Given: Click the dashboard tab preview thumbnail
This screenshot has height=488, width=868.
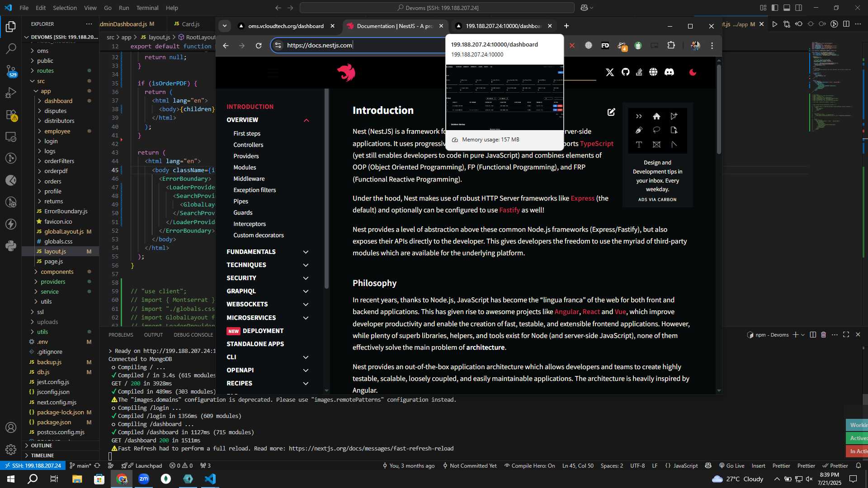Looking at the screenshot, I should coord(504,97).
